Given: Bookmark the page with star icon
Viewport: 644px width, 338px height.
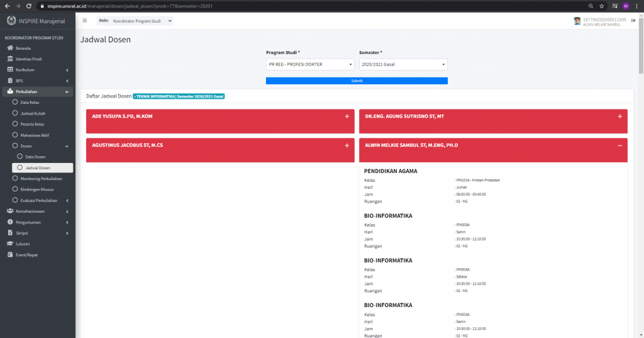Looking at the screenshot, I should (602, 6).
